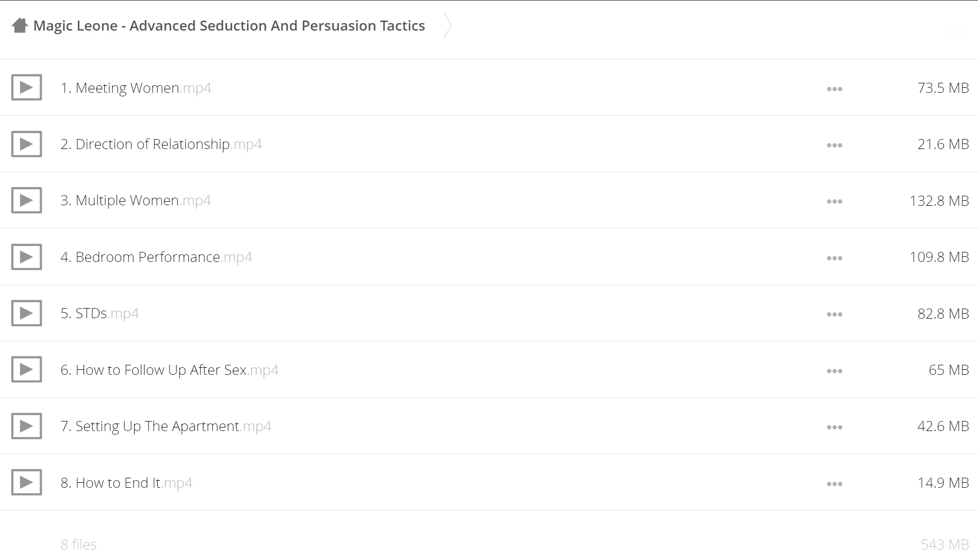The height and width of the screenshot is (560, 978).
Task: Click the video icon for 7. Setting Up The Apartment
Action: (27, 426)
